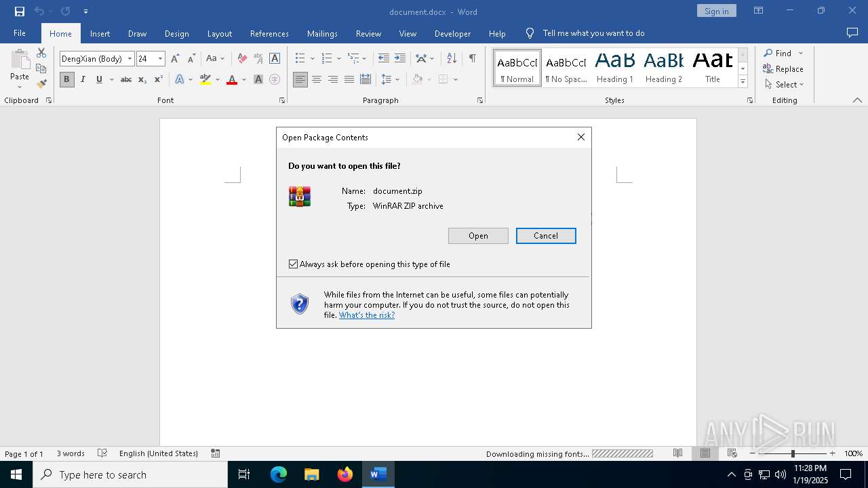The width and height of the screenshot is (868, 488).
Task: Uncheck Always ask before opening checkbox
Action: click(x=293, y=264)
